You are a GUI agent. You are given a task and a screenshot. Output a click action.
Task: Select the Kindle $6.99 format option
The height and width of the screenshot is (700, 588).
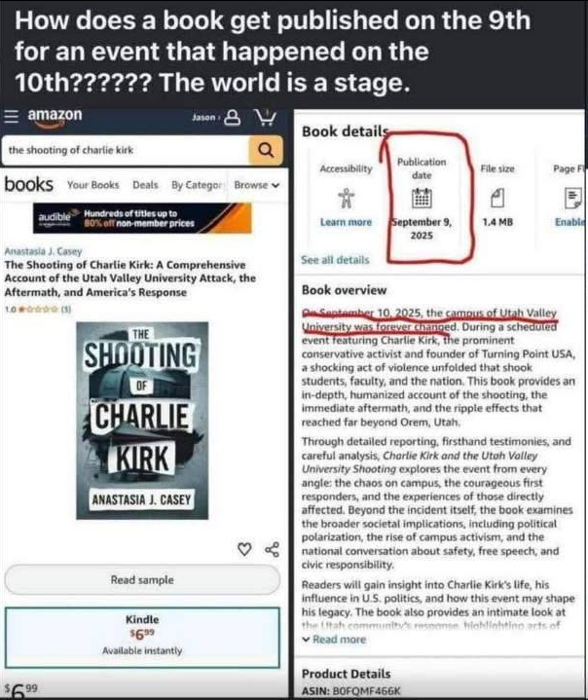pyautogui.click(x=142, y=638)
